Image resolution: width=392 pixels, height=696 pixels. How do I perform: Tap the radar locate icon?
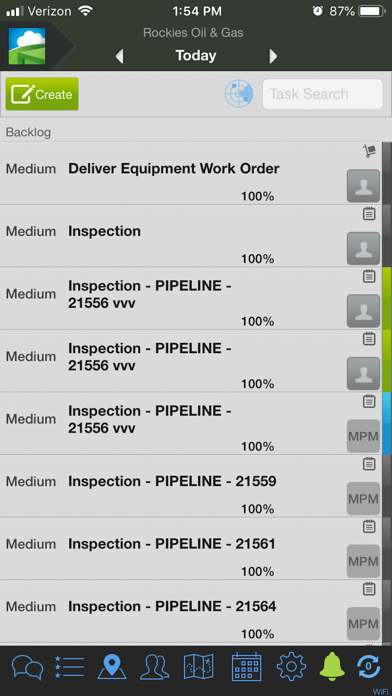coord(239,94)
